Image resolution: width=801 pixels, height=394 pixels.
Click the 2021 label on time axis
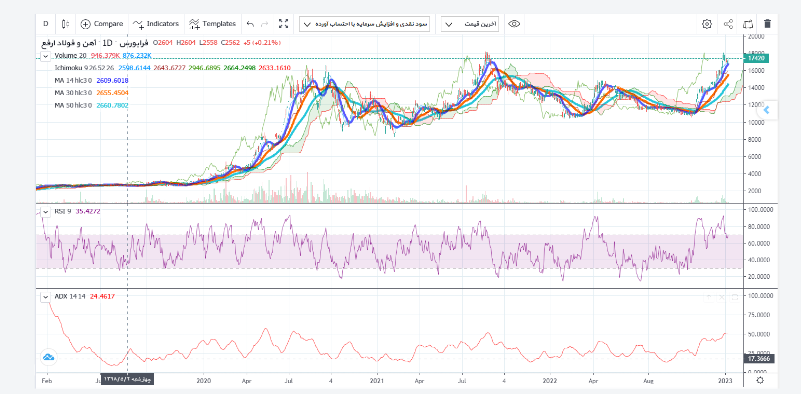pos(376,381)
